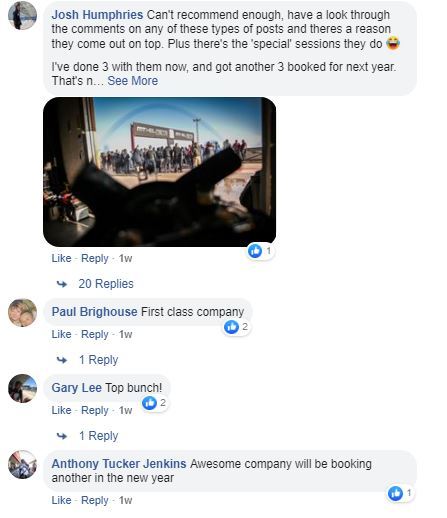Reply to Anthony Tucker Jenkins' comment
Image resolution: width=447 pixels, height=518 pixels.
[x=95, y=500]
